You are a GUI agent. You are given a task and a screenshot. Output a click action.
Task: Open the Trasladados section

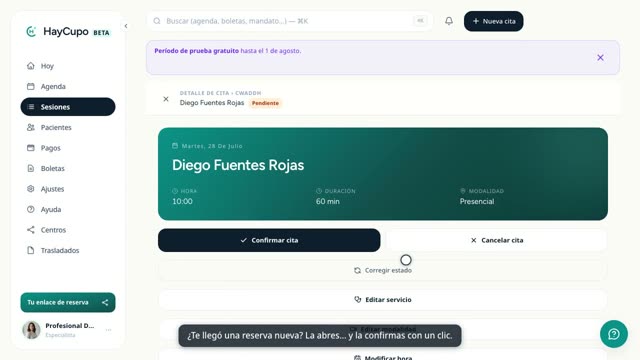pos(68,250)
